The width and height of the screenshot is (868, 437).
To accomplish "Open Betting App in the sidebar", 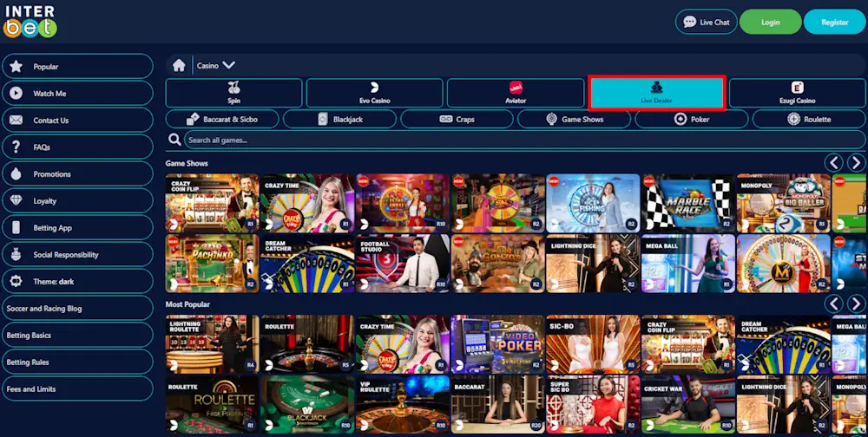I will 77,227.
